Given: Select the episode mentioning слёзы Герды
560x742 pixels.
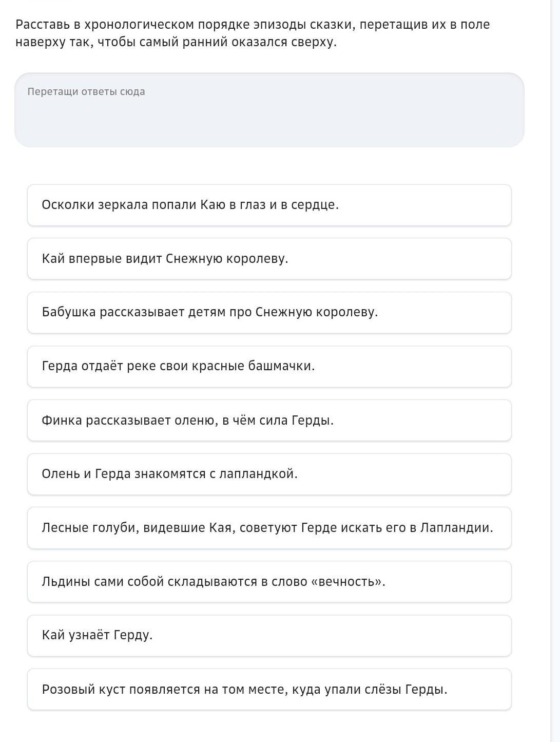Looking at the screenshot, I should (269, 690).
